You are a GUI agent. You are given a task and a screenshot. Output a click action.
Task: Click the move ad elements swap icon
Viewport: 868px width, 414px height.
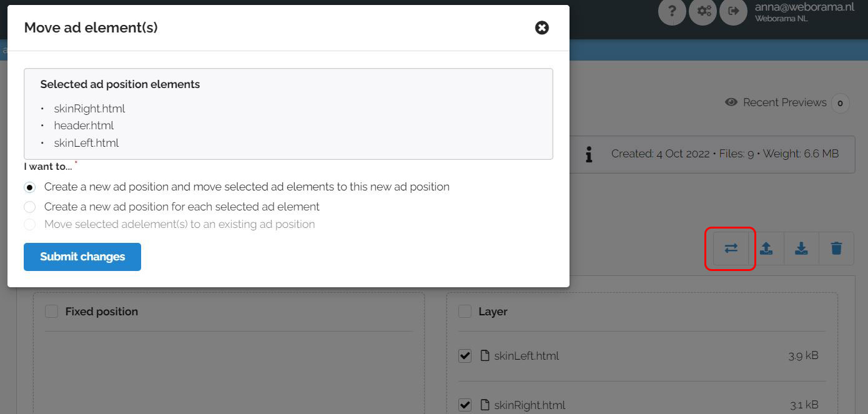click(731, 249)
